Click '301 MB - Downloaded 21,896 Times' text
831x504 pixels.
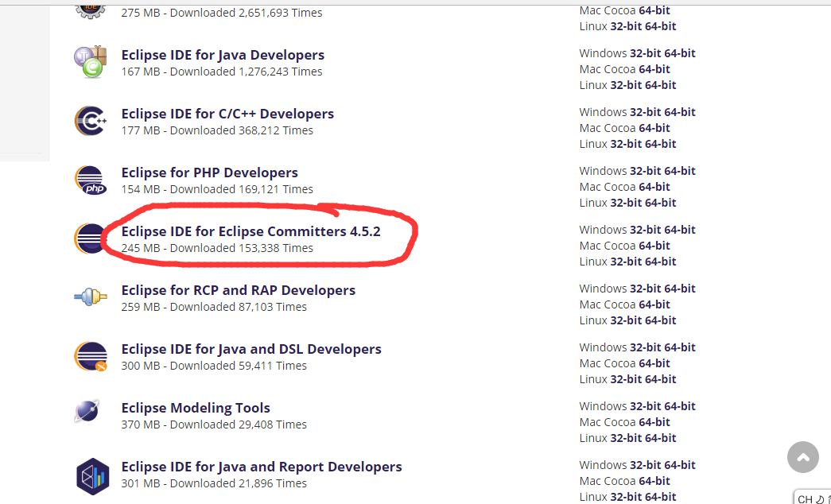point(214,483)
